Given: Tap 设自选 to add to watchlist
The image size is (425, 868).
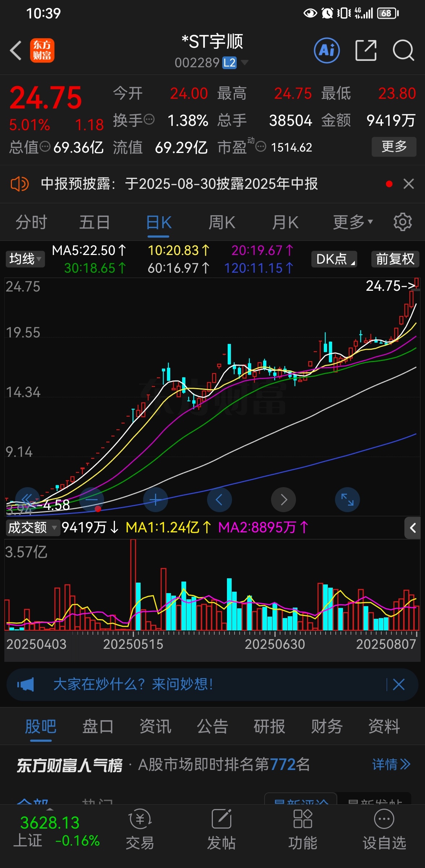Looking at the screenshot, I should [384, 829].
